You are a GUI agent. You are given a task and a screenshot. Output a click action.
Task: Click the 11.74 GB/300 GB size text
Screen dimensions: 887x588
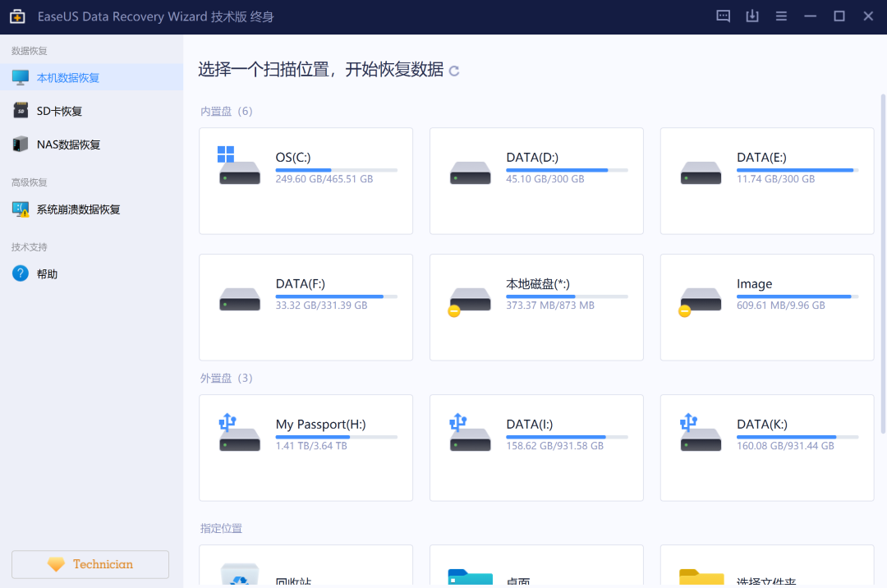point(775,179)
